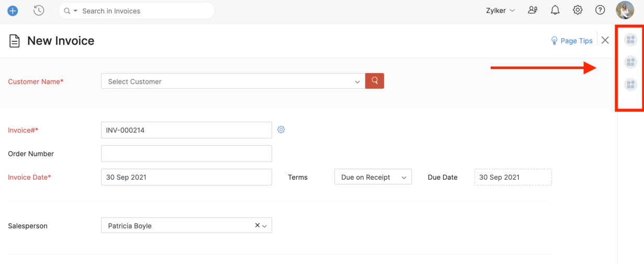Open the recent history clock icon
Viewport: 644px width, 264px height.
[x=39, y=10]
